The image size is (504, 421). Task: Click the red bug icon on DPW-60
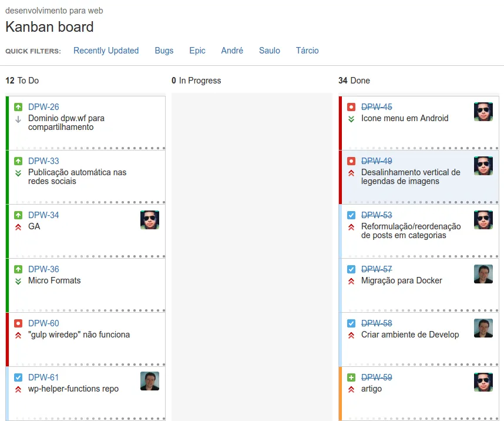[x=18, y=323]
